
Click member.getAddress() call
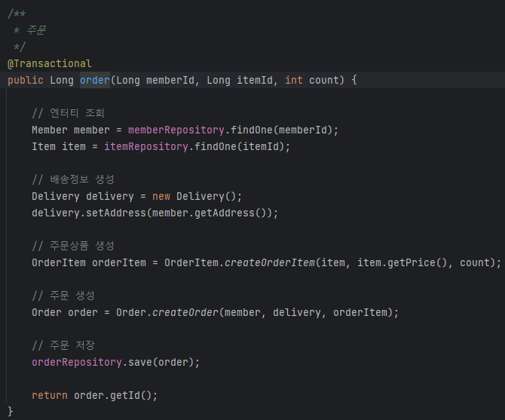click(x=210, y=213)
